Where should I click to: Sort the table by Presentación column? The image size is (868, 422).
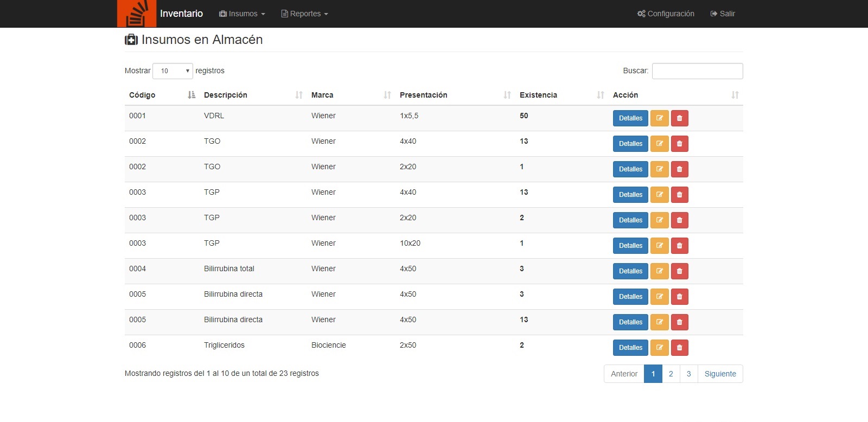coord(455,95)
